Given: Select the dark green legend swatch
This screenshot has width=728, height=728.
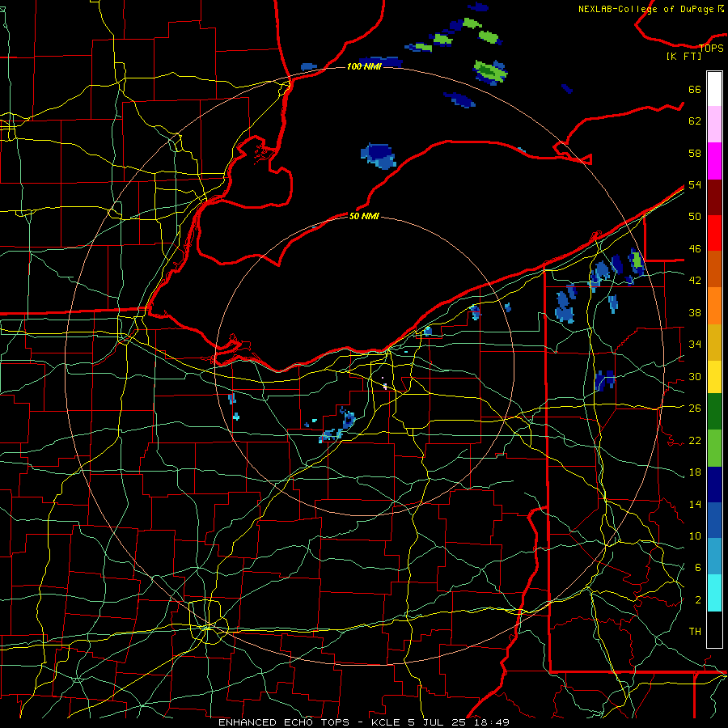Looking at the screenshot, I should [714, 412].
